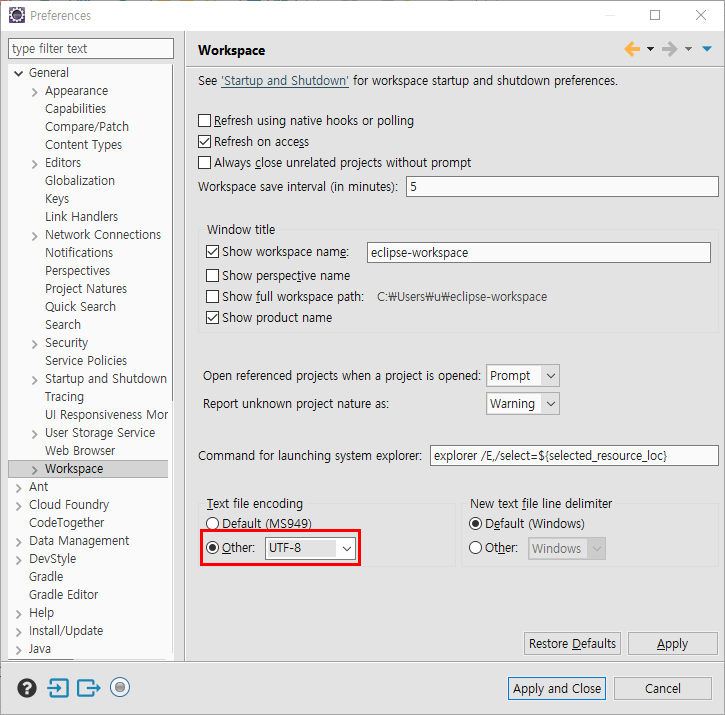
Task: Expand the Workspace tree node
Action: point(35,470)
